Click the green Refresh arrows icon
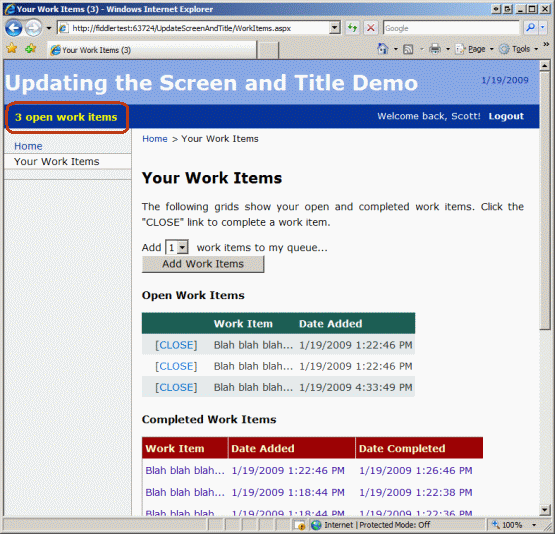 [x=352, y=28]
